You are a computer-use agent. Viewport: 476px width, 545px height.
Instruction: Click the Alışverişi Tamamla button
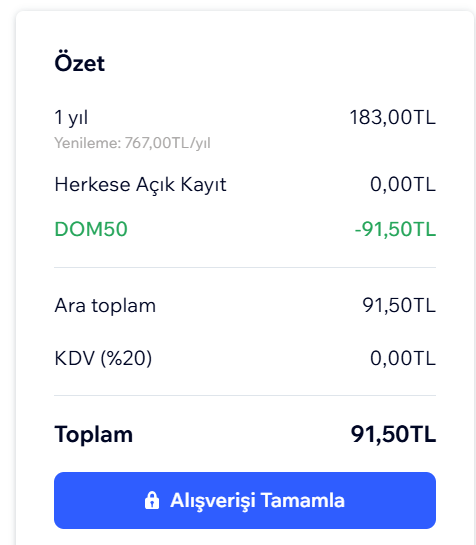(245, 501)
